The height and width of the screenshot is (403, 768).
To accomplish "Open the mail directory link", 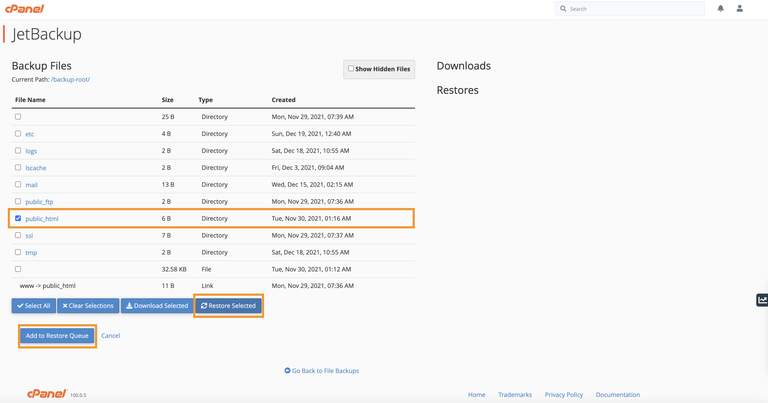I will pos(31,185).
